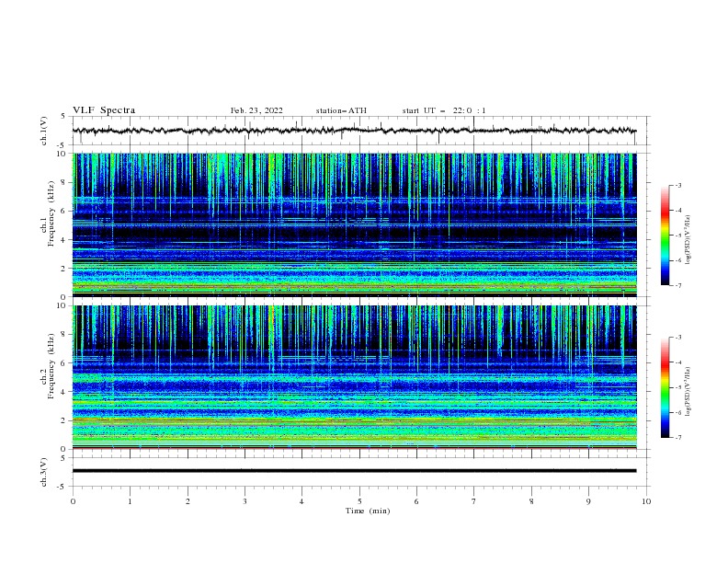The width and height of the screenshot is (728, 563).
Task: Click the ch.1 'Frequency (kHz)' label
Action: [51, 213]
